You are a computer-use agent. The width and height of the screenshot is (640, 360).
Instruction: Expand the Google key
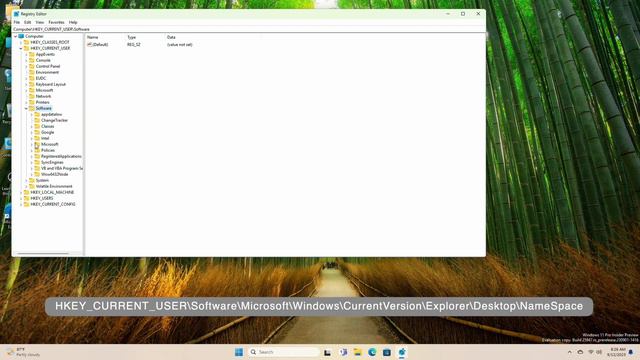coord(31,132)
